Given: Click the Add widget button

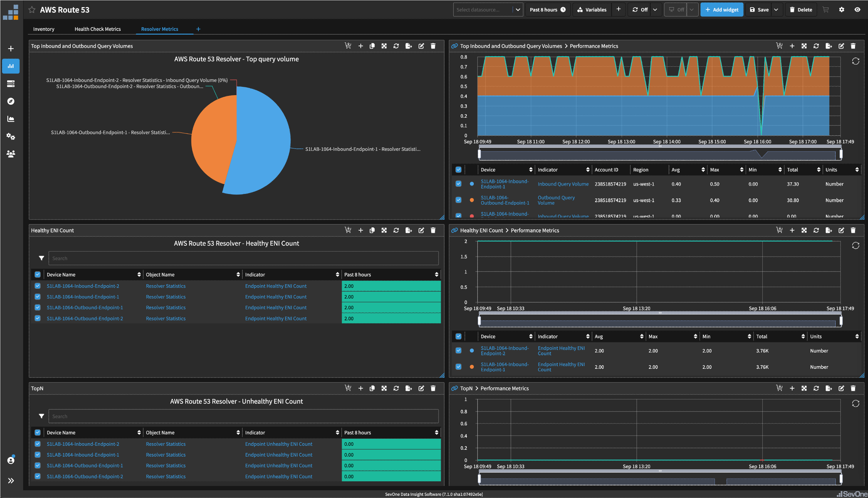Looking at the screenshot, I should (722, 10).
